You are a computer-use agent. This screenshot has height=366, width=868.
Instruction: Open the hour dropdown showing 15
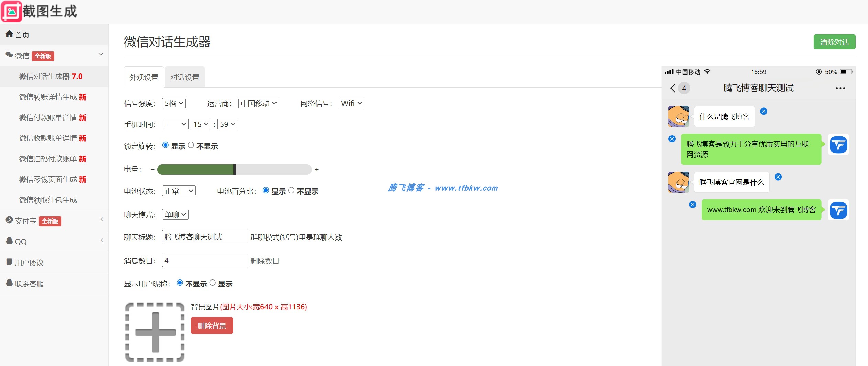(x=201, y=124)
